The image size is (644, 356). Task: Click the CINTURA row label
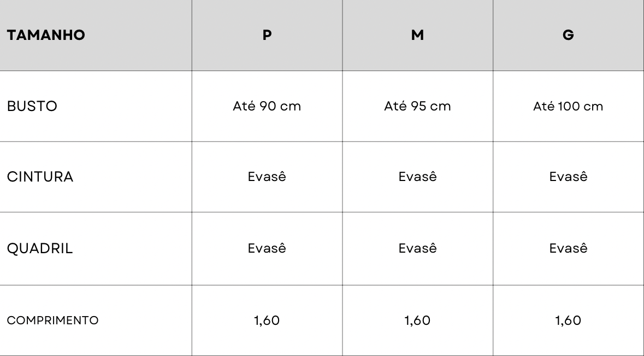point(40,177)
